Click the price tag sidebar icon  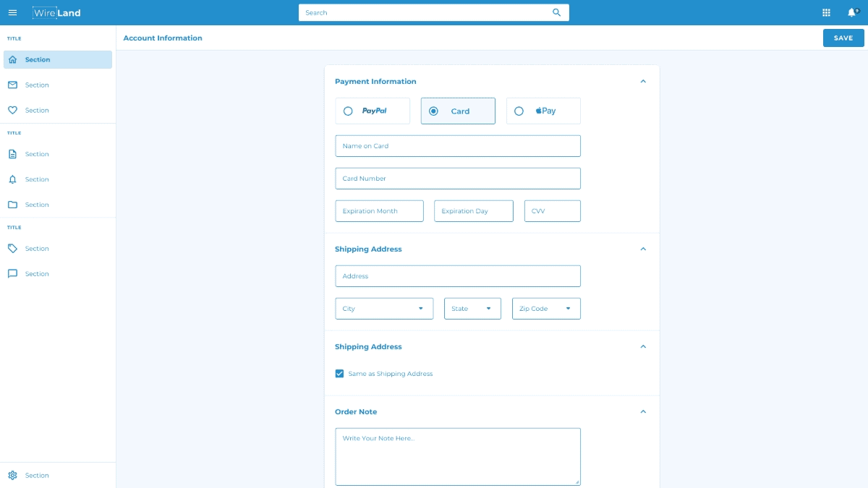(12, 249)
